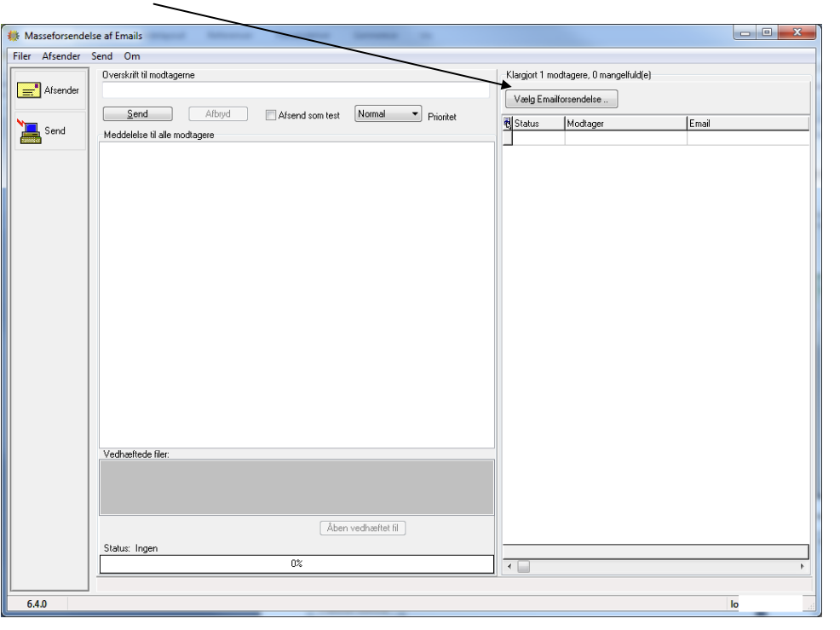This screenshot has height=630, width=840.
Task: Close the Masseforsendelse af Emails window
Action: tap(797, 32)
